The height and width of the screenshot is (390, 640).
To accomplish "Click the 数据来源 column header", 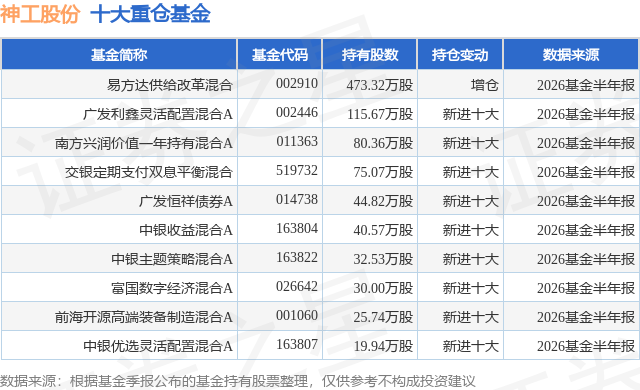I will point(571,55).
